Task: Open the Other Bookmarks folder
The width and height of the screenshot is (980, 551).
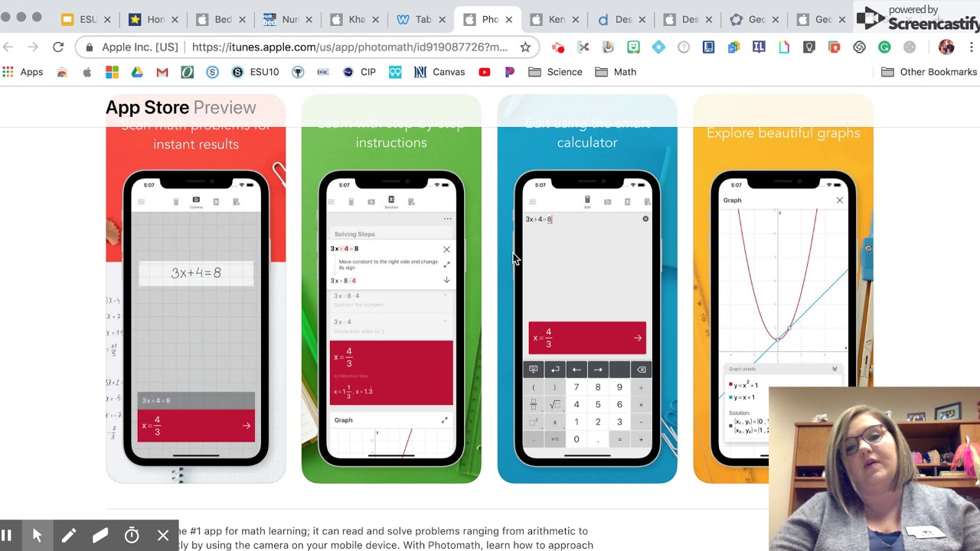Action: (929, 72)
